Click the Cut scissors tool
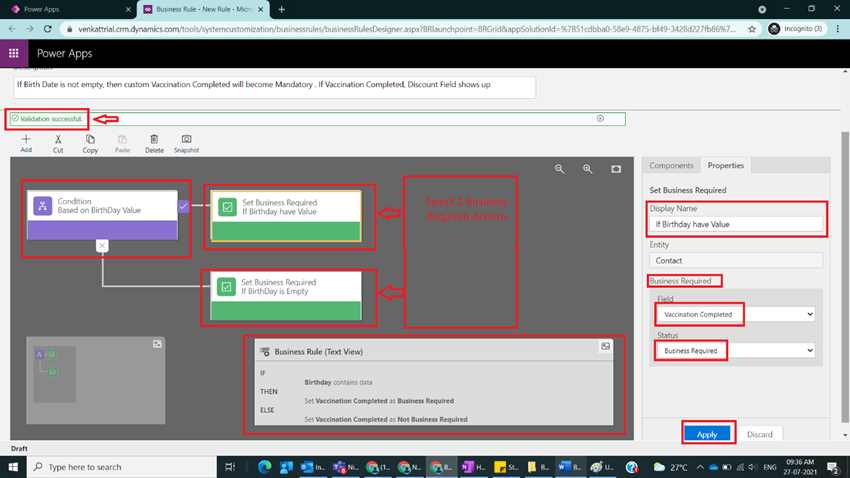The height and width of the screenshot is (478, 850). [x=58, y=144]
